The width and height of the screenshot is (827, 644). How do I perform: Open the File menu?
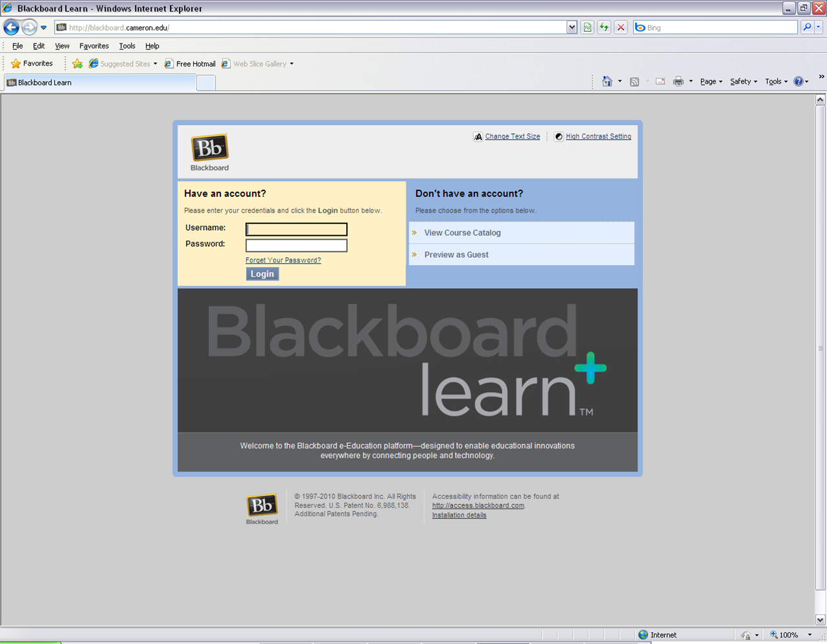(17, 46)
